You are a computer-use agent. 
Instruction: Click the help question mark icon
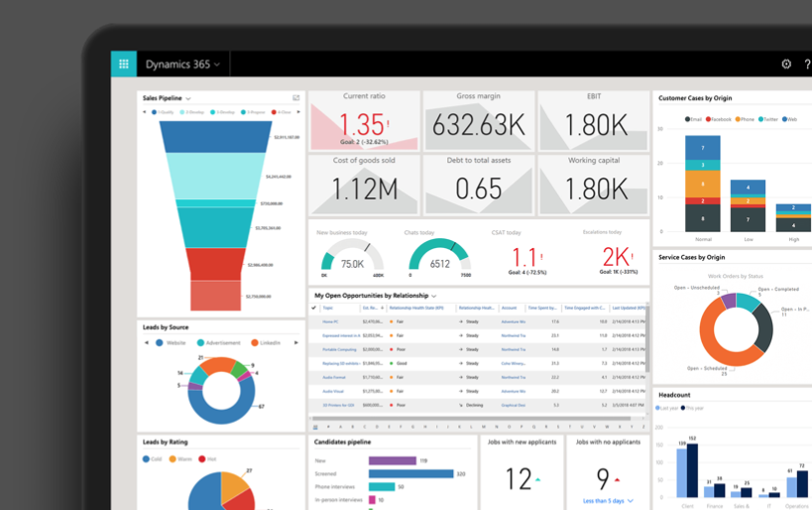pyautogui.click(x=807, y=64)
